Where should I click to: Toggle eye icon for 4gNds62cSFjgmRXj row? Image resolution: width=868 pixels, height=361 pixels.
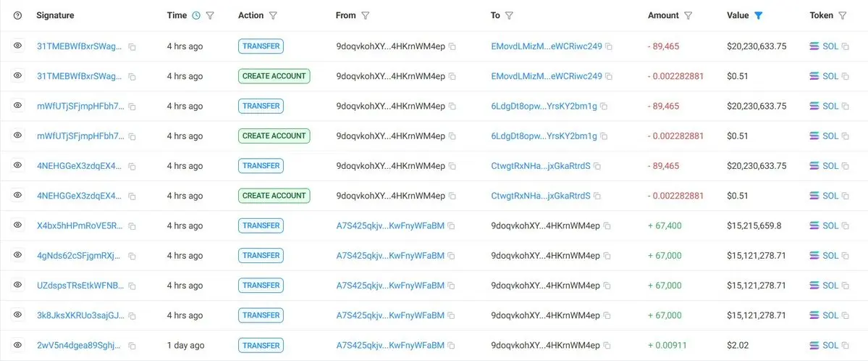[17, 255]
